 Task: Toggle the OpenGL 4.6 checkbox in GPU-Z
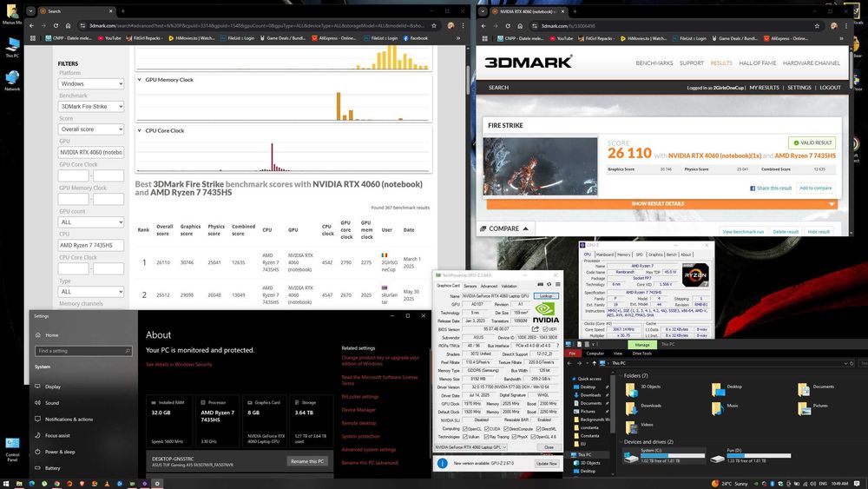point(533,437)
